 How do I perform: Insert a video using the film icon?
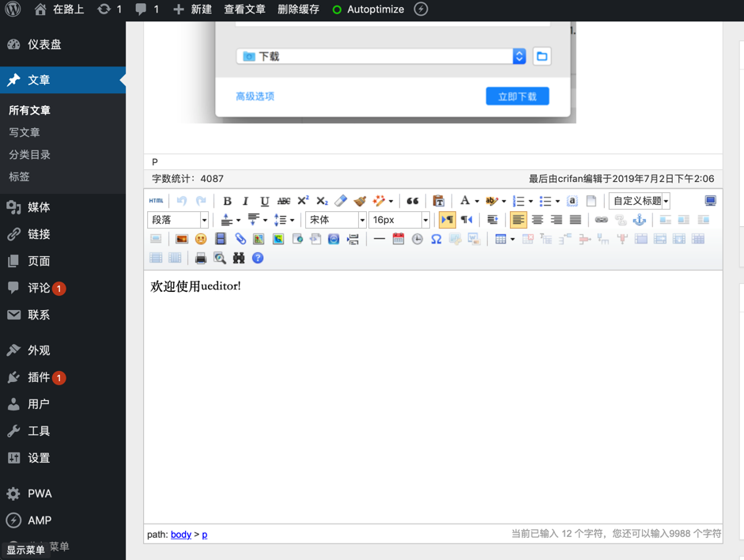[220, 239]
